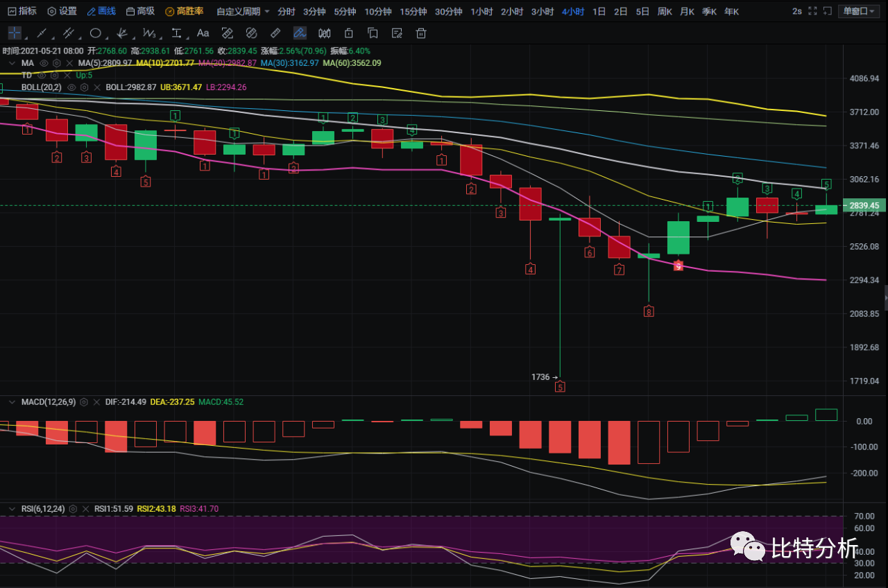
Task: Pick the ruler measurement tool
Action: pos(275,33)
